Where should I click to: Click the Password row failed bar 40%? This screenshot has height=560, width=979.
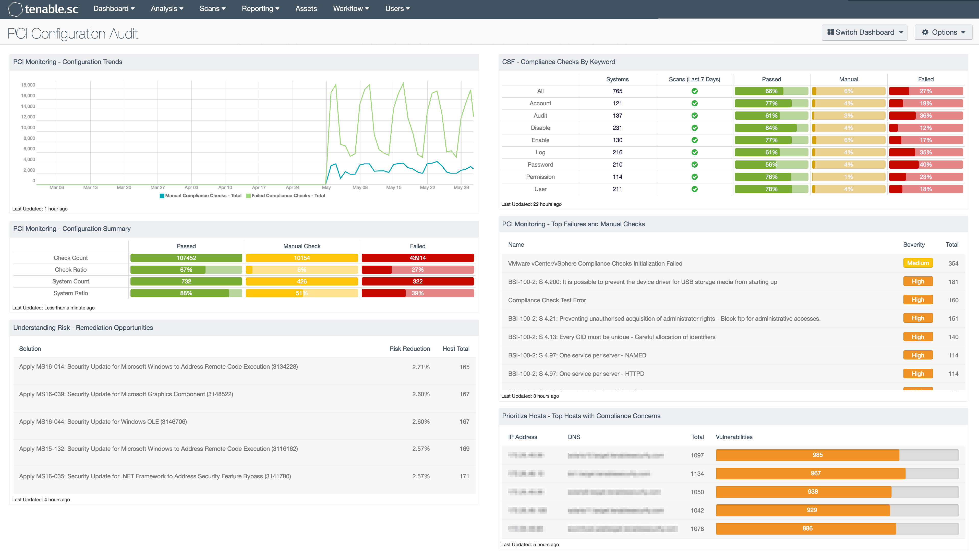[x=926, y=165]
